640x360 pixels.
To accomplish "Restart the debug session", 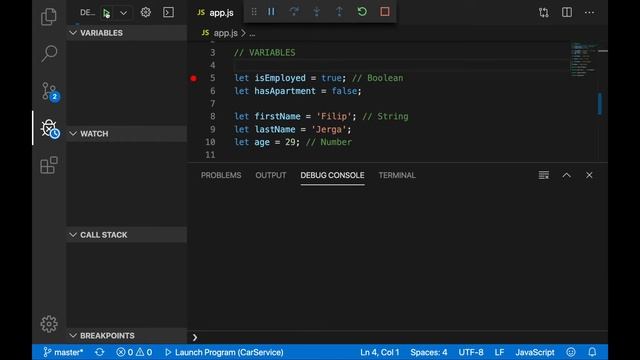I will (x=362, y=12).
